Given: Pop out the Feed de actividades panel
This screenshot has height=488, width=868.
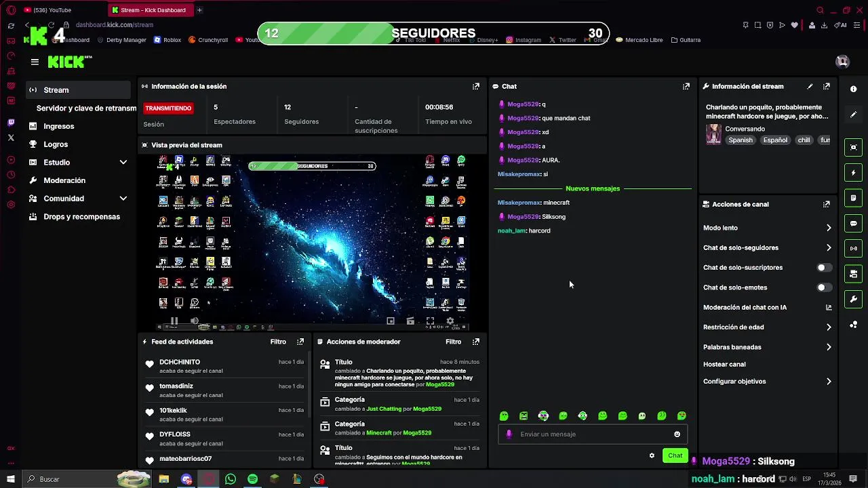Looking at the screenshot, I should click(x=300, y=342).
